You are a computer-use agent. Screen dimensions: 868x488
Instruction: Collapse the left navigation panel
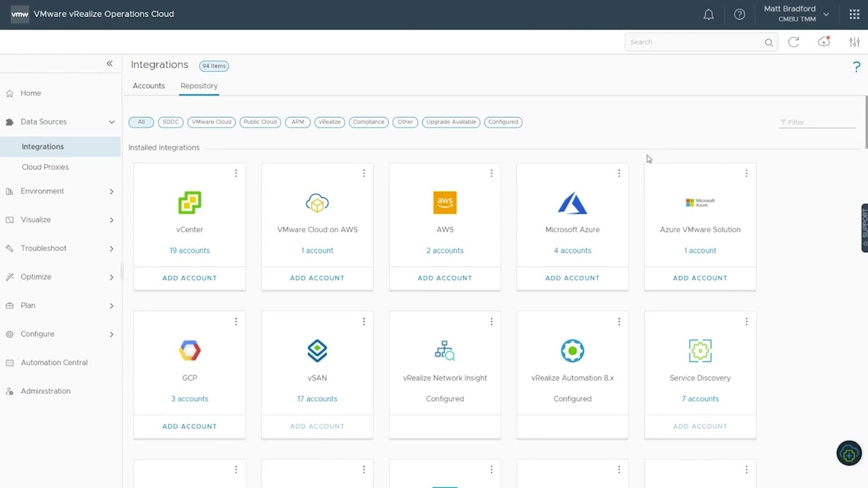pyautogui.click(x=109, y=63)
